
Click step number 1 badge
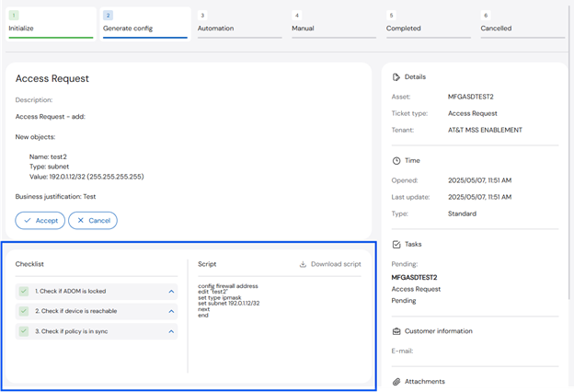(x=14, y=16)
